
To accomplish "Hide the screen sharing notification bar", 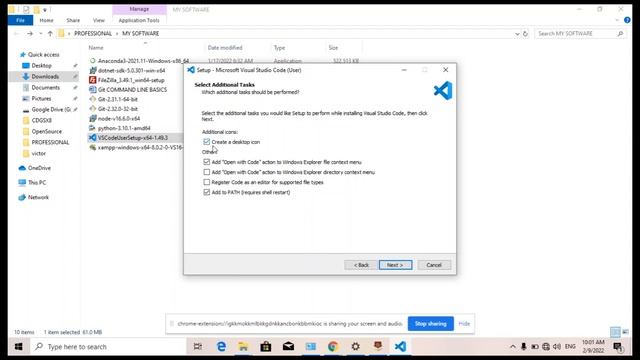I will [464, 323].
